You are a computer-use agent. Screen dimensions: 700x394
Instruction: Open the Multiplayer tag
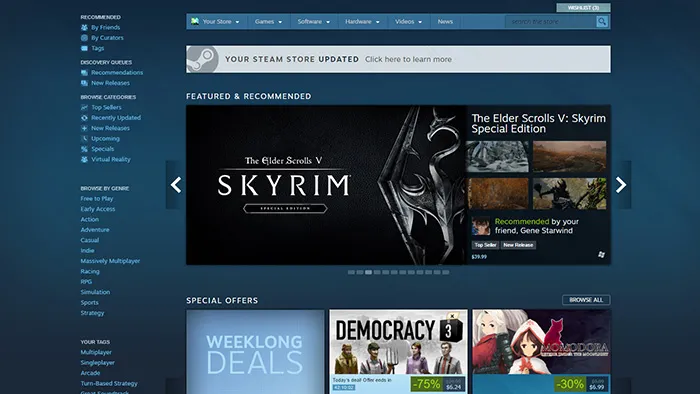96,352
